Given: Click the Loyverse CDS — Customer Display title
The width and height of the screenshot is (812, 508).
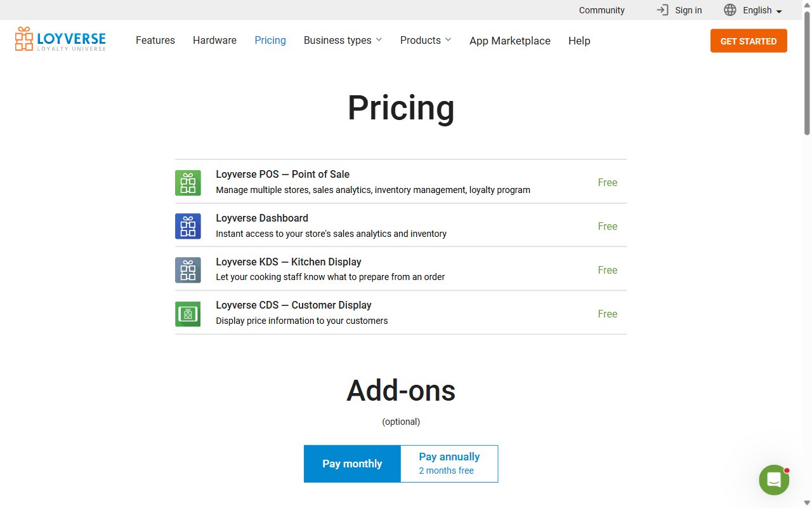Looking at the screenshot, I should (x=294, y=305).
